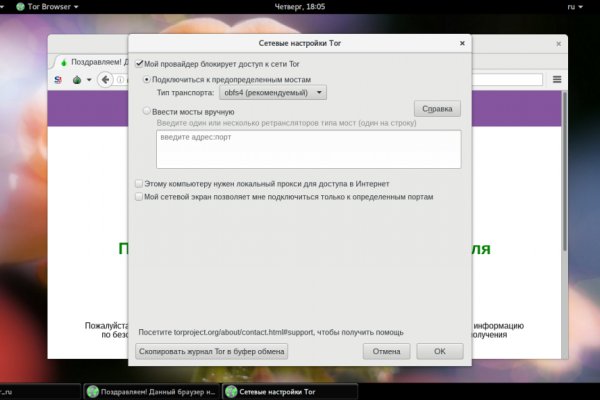The image size is (600, 400).
Task: Open the browser hamburger menu
Action: [x=557, y=80]
